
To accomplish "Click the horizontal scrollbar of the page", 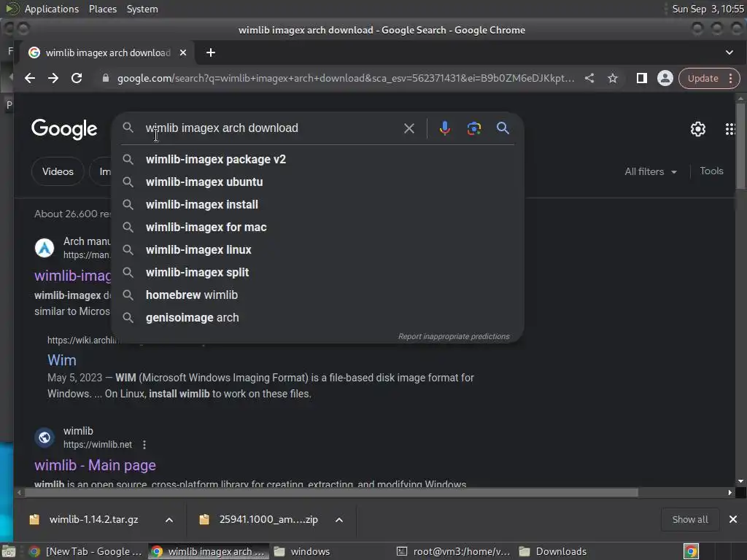I will (x=331, y=492).
